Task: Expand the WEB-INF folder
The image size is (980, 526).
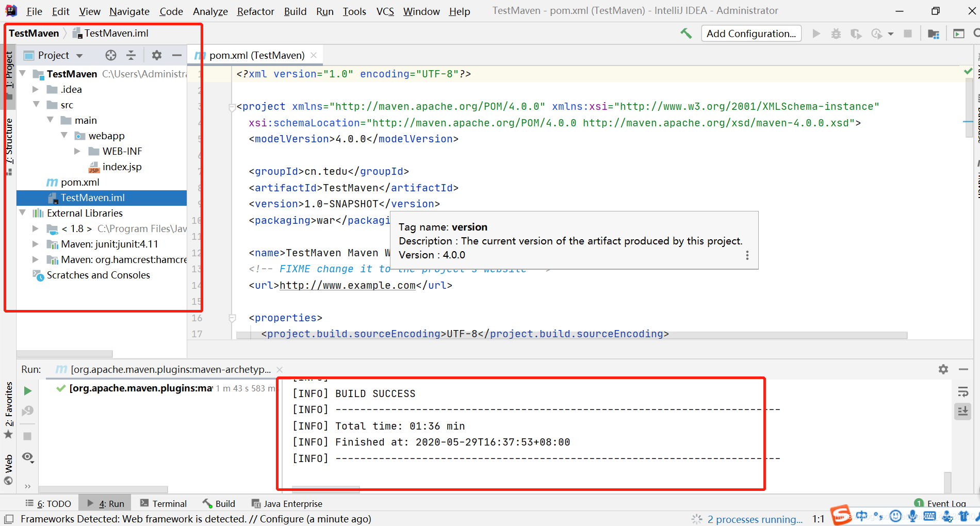Action: 77,151
